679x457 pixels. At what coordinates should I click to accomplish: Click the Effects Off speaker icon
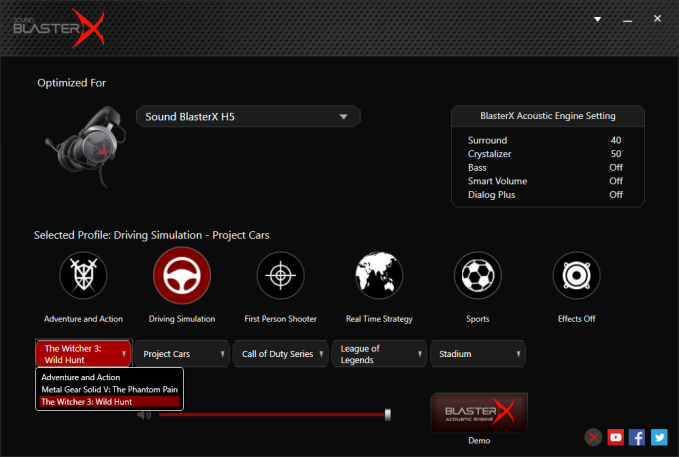click(x=576, y=275)
